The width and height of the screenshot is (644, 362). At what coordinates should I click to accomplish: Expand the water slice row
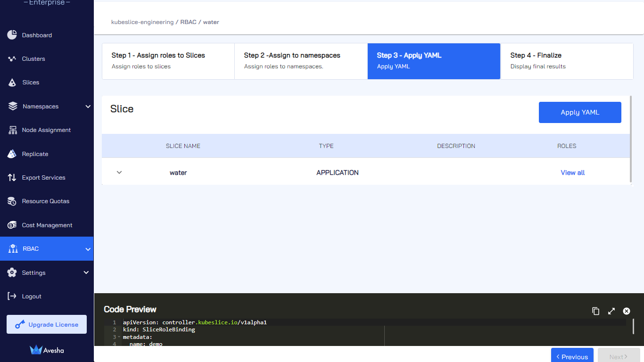pyautogui.click(x=119, y=173)
